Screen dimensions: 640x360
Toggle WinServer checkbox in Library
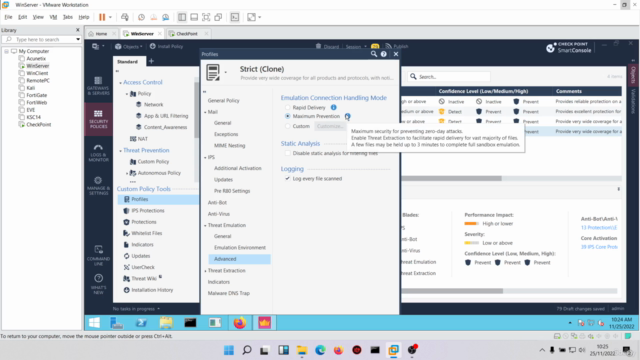(22, 66)
